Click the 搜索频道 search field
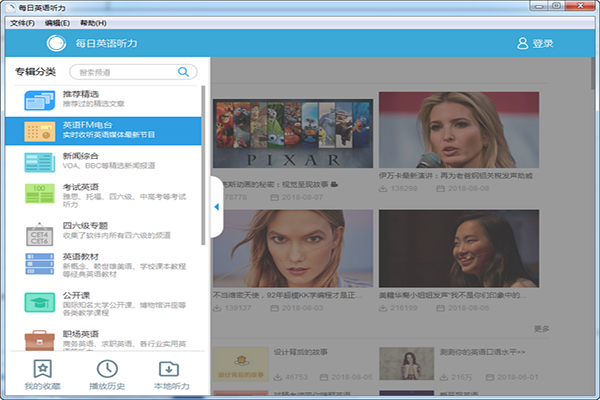This screenshot has width=600, height=400. [125, 72]
